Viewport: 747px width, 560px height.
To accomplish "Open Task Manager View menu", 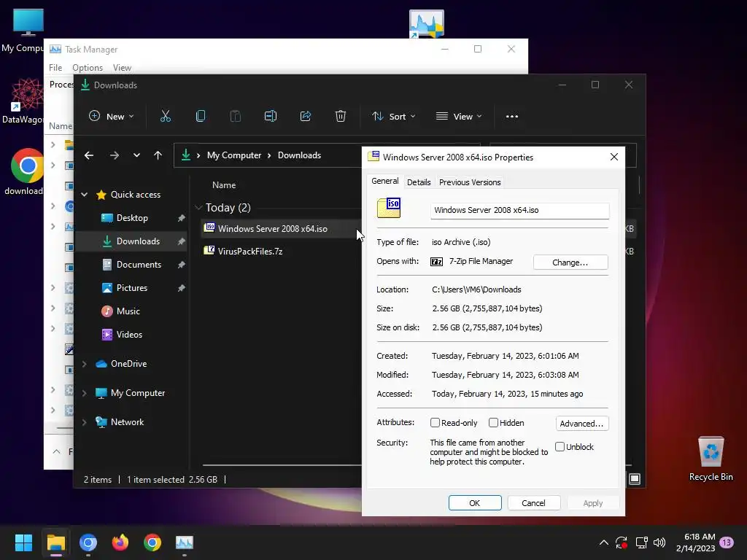I will tap(122, 68).
